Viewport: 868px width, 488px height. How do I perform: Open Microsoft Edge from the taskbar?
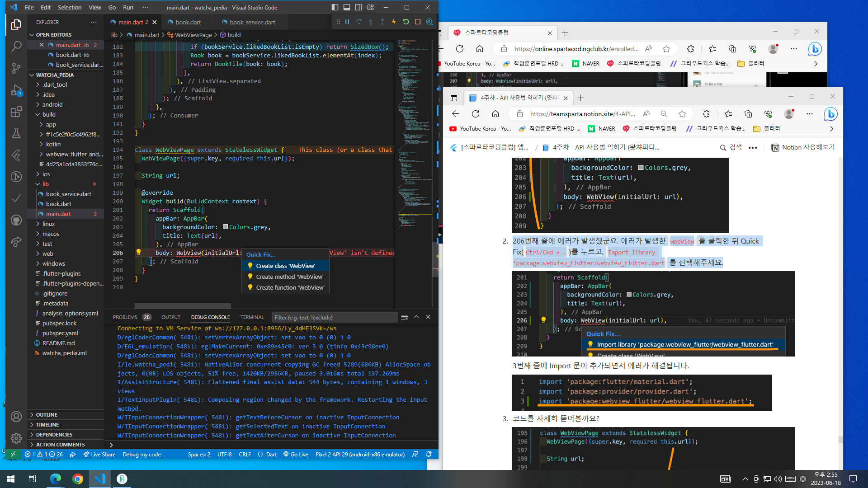coord(56,479)
